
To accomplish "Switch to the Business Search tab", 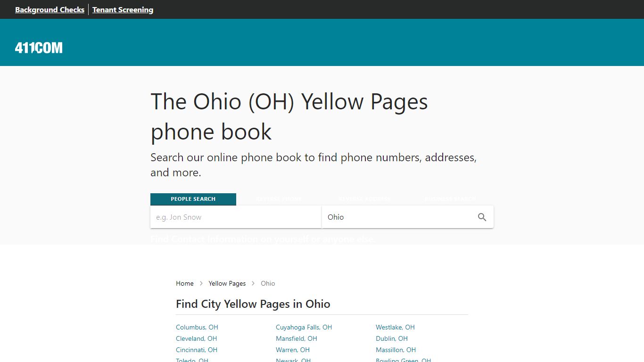I will click(x=451, y=199).
